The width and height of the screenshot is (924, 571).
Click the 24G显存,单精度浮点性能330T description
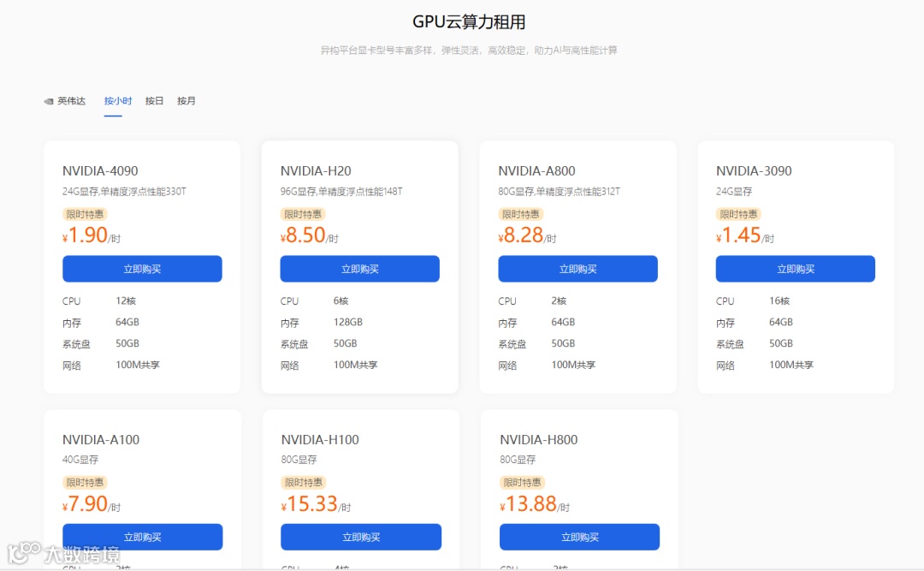pos(124,192)
